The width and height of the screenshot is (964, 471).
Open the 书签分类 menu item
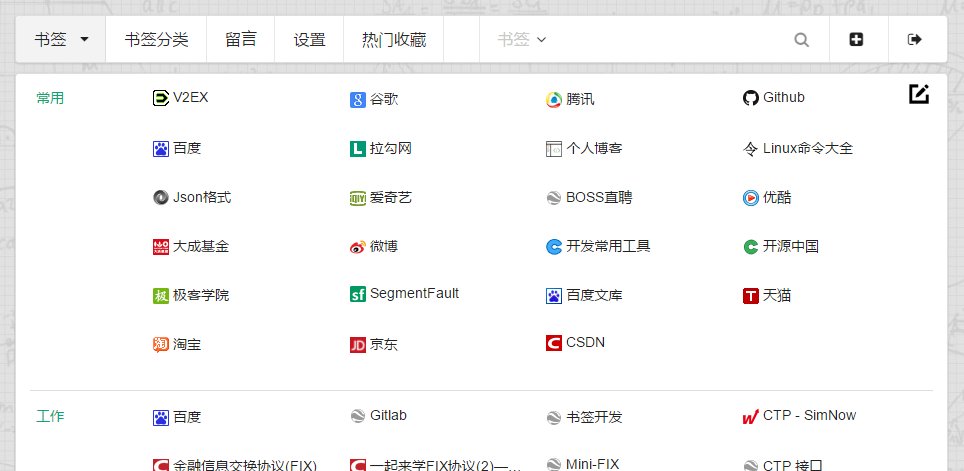click(156, 40)
